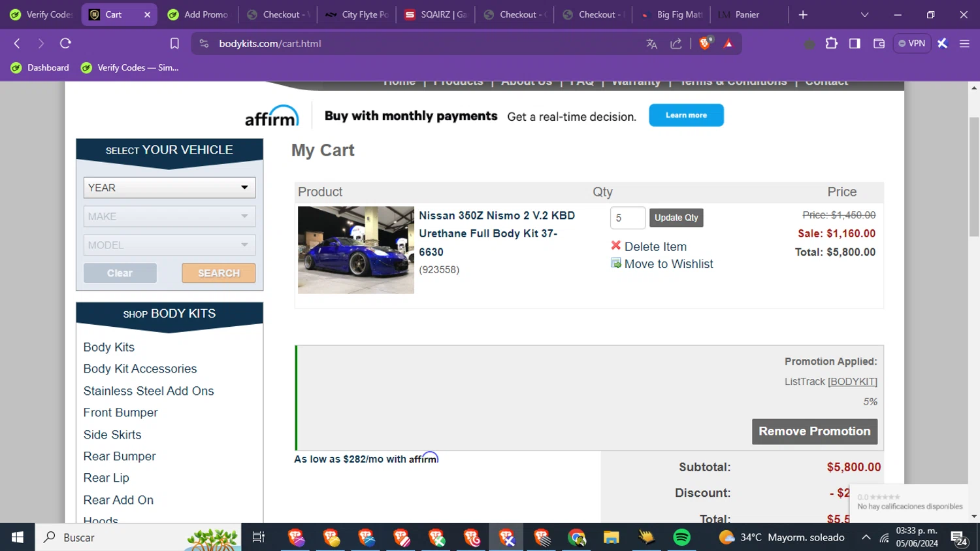980x551 pixels.
Task: Switch to the Verify Codes tab
Action: pos(41,14)
